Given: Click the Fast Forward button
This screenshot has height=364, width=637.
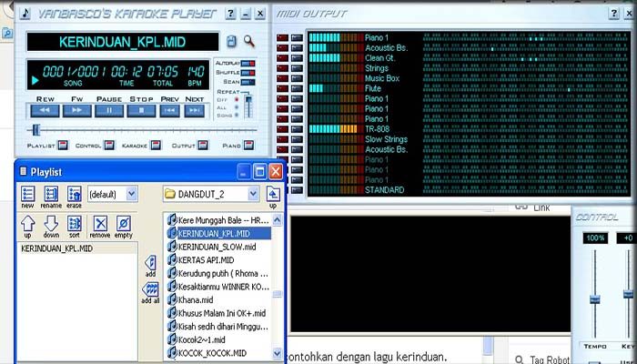Looking at the screenshot, I should coord(76,110).
